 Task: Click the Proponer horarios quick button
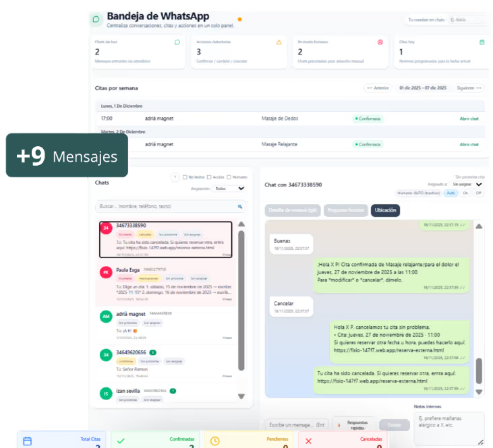[345, 210]
